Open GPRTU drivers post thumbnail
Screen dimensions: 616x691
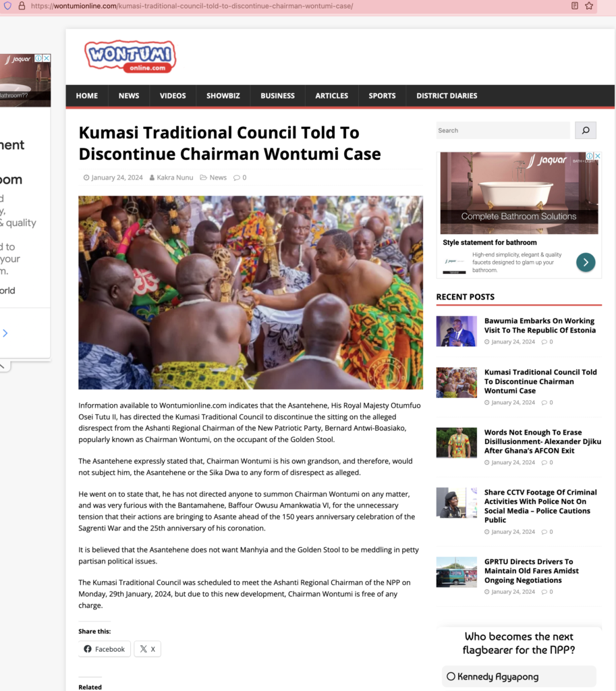coord(457,572)
